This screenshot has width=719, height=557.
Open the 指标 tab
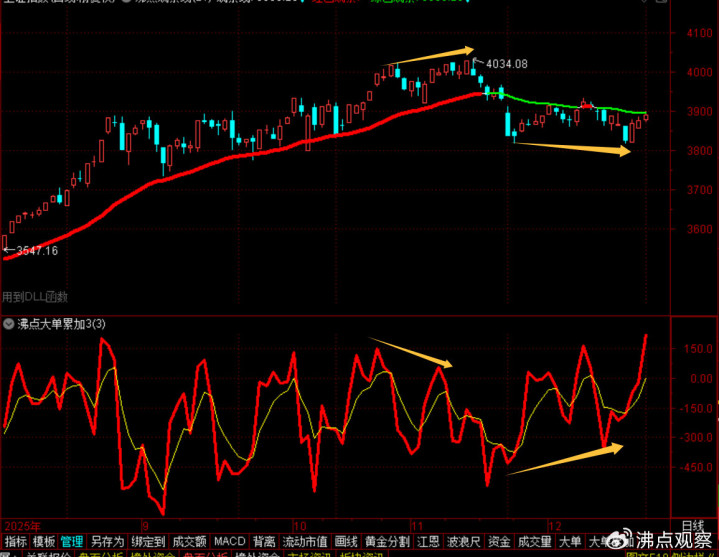[x=16, y=542]
